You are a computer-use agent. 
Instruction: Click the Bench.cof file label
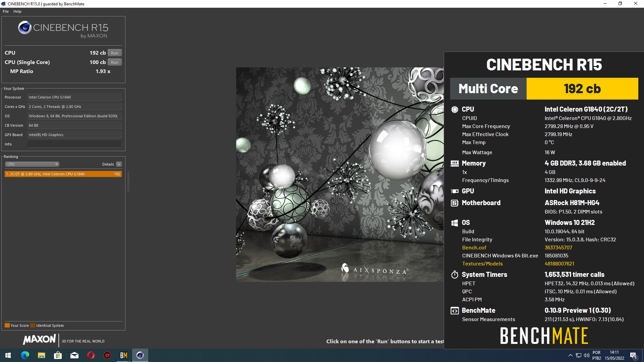click(x=474, y=248)
